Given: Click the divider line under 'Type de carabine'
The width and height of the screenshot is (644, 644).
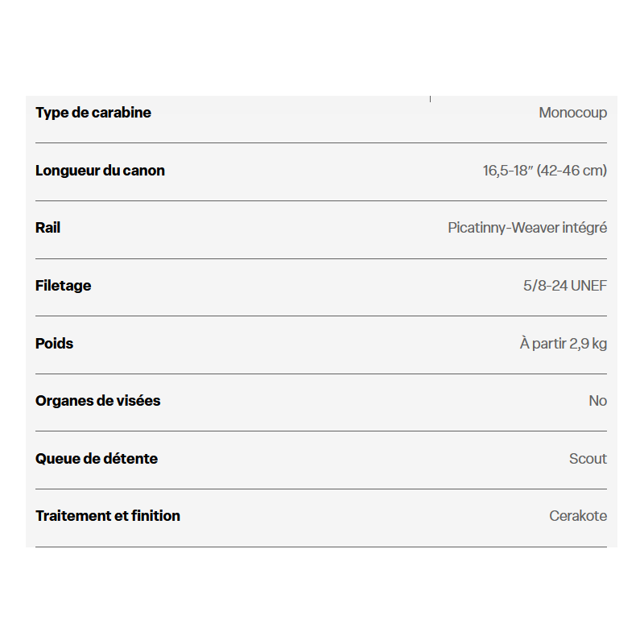Looking at the screenshot, I should pos(321,143).
